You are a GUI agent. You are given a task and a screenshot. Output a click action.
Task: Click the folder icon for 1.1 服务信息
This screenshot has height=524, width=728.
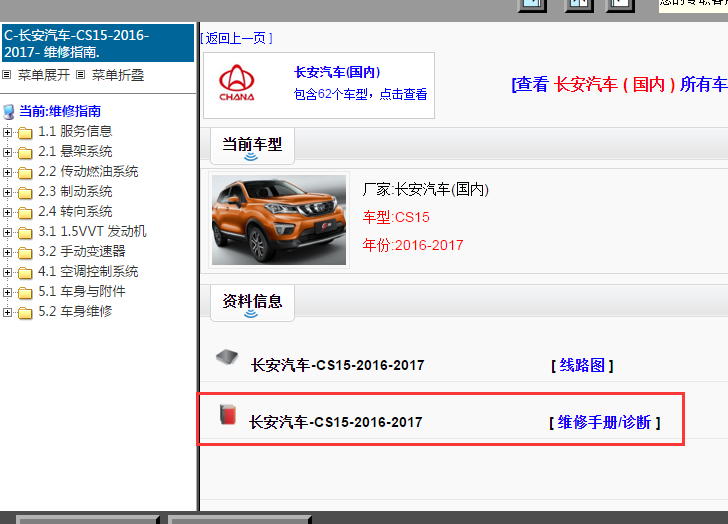(25, 133)
